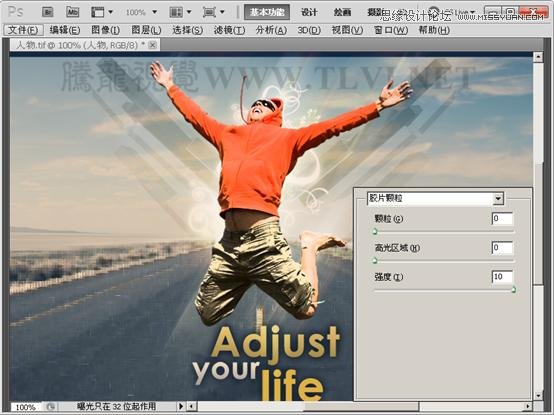The height and width of the screenshot is (415, 554).
Task: Expand the screen mode dropdown arrow
Action: pos(222,12)
